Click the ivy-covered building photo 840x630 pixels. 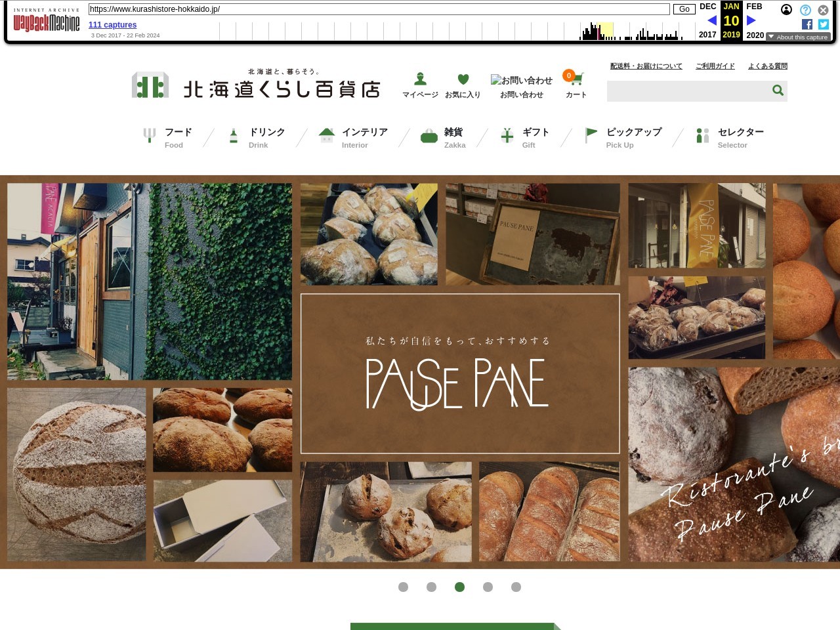pos(150,282)
